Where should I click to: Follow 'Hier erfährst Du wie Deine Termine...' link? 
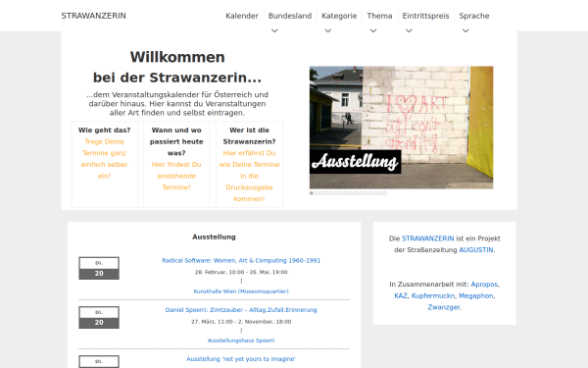pyautogui.click(x=249, y=176)
